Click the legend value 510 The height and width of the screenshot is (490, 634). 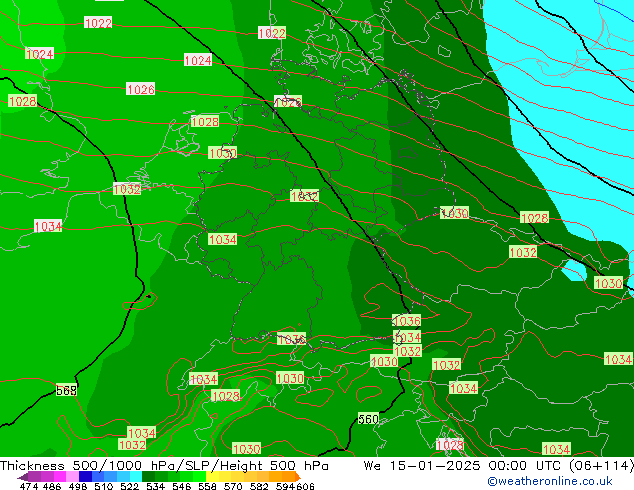pyautogui.click(x=104, y=486)
